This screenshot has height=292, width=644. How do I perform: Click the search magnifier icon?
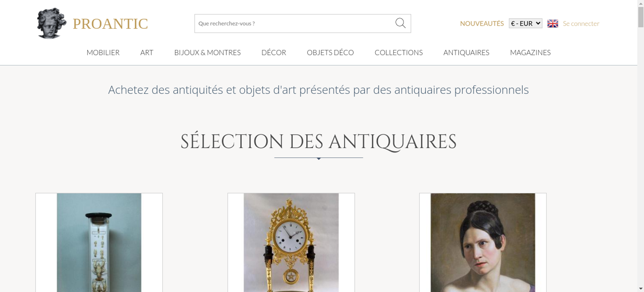pos(400,23)
